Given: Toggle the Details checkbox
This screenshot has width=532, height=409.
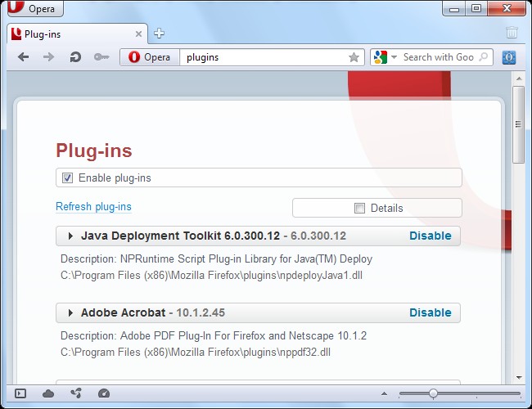Looking at the screenshot, I should (359, 208).
